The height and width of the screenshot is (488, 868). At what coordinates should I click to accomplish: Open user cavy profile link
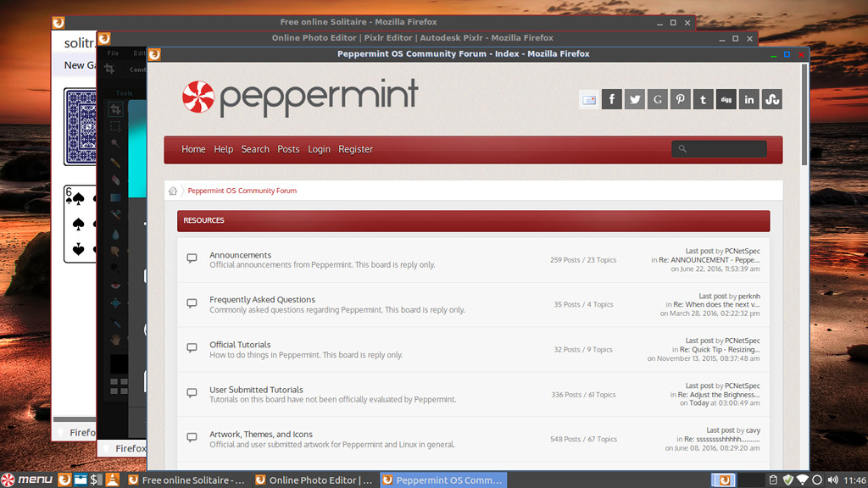coord(753,430)
